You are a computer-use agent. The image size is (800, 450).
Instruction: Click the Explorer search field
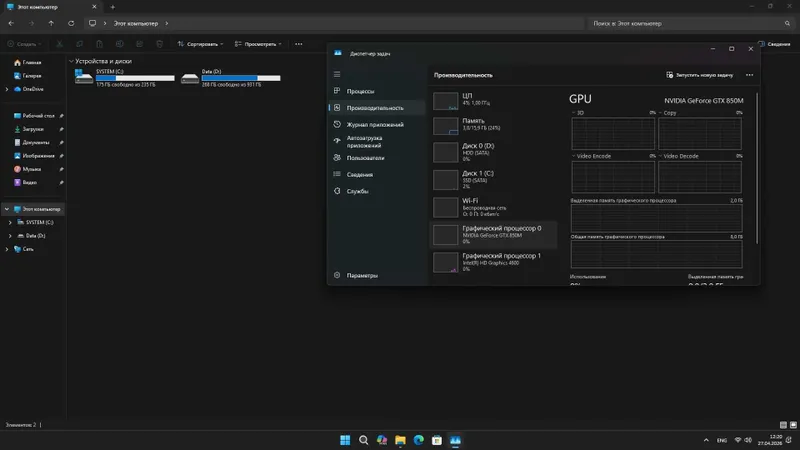click(x=691, y=23)
